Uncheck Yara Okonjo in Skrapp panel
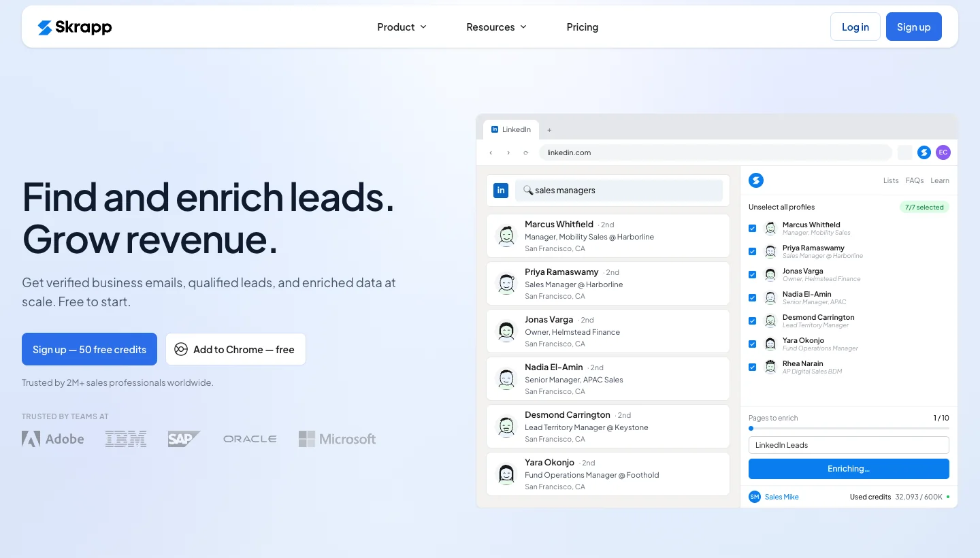The height and width of the screenshot is (558, 980). tap(752, 344)
